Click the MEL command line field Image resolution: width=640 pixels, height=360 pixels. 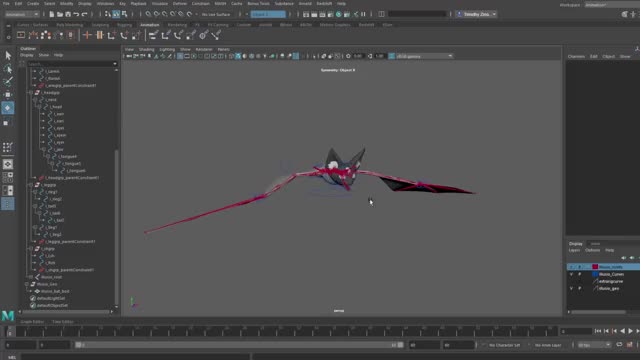[x=135, y=357]
